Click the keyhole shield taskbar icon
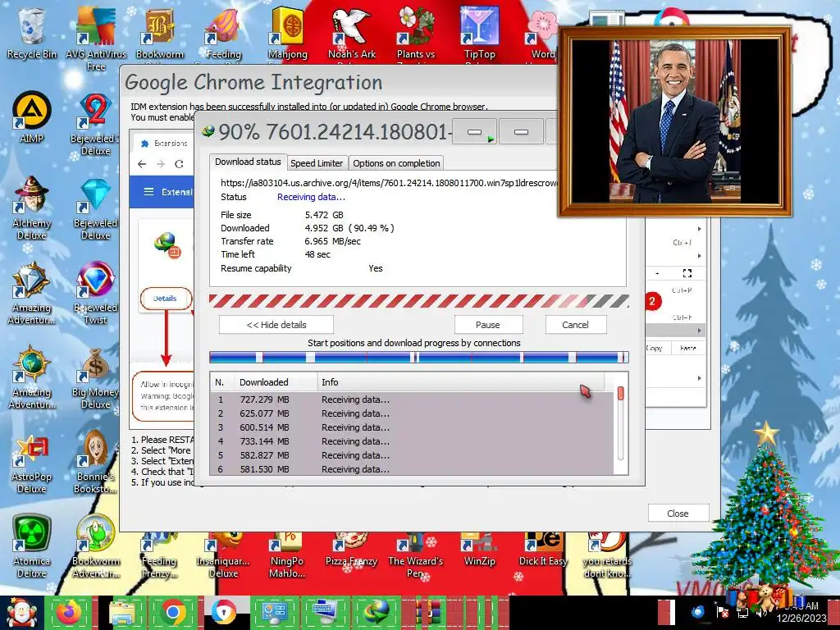The image size is (840, 630). click(x=223, y=613)
